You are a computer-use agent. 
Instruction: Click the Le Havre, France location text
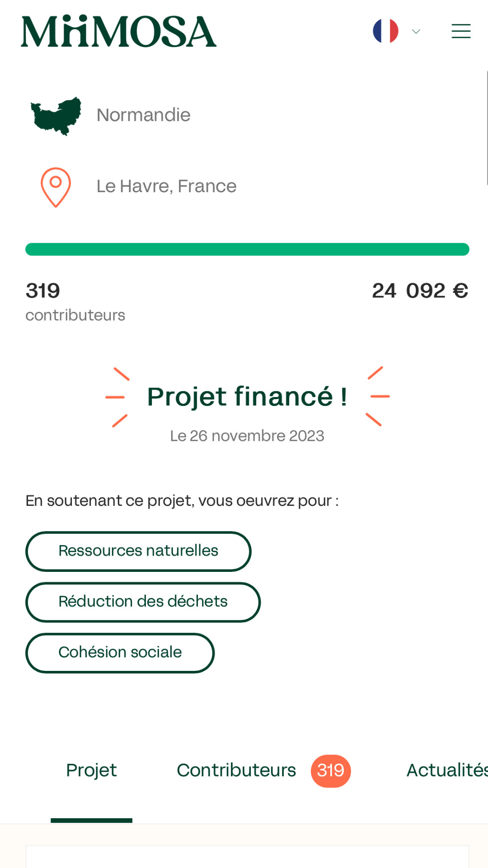coord(166,186)
